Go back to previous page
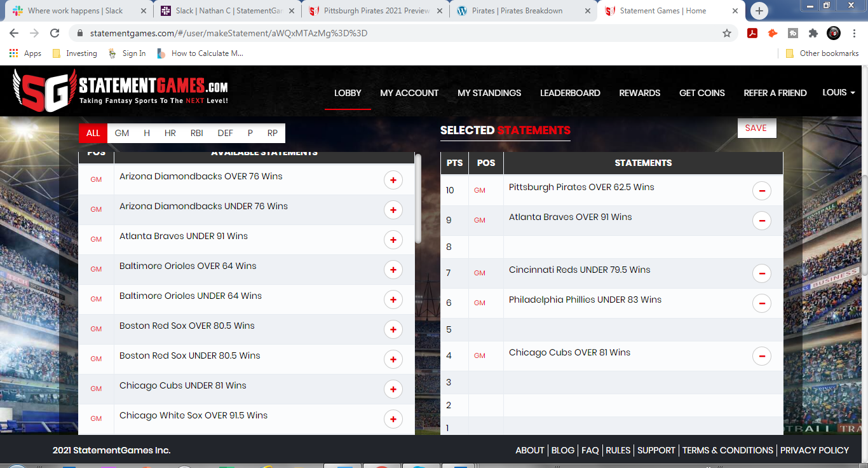 click(14, 33)
